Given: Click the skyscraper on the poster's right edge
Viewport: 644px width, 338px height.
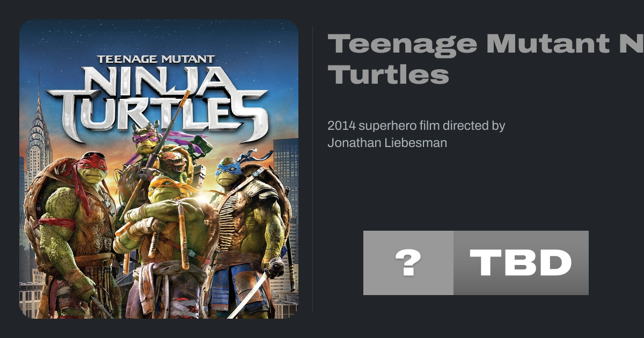Looking at the screenshot, I should pyautogui.click(x=286, y=161).
